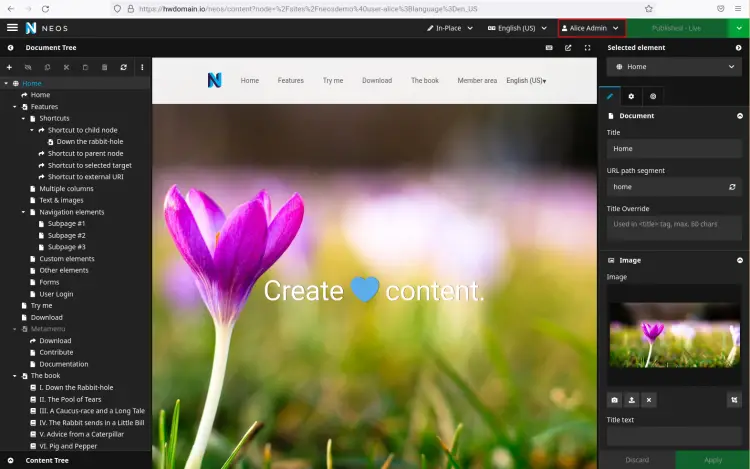Click the Title text input field
This screenshot has width=750, height=469.
coord(674,436)
